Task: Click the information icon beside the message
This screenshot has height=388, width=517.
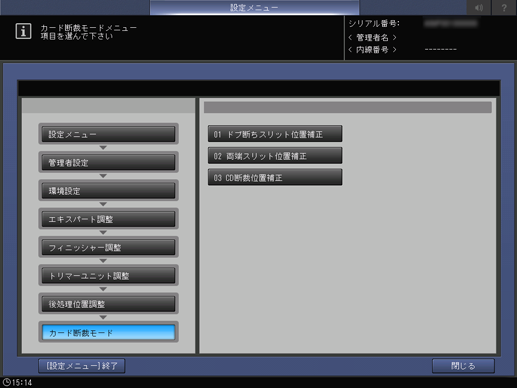Action: click(x=23, y=31)
